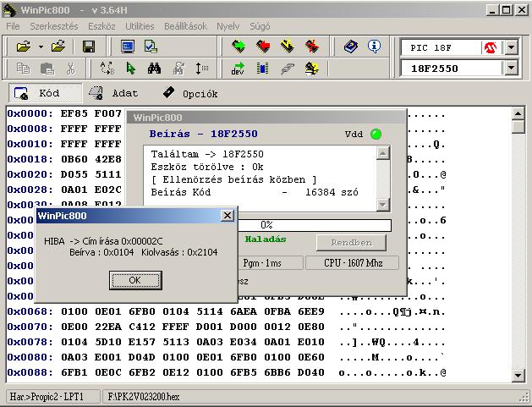This screenshot has width=532, height=407.
Task: Open a hex file with folder icon
Action: tap(23, 47)
